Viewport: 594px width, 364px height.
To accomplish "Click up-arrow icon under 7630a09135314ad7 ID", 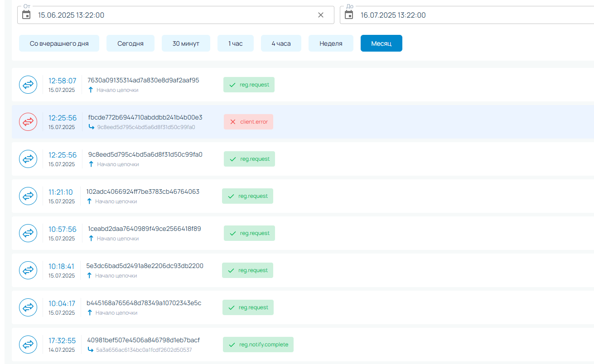I will click(x=91, y=90).
